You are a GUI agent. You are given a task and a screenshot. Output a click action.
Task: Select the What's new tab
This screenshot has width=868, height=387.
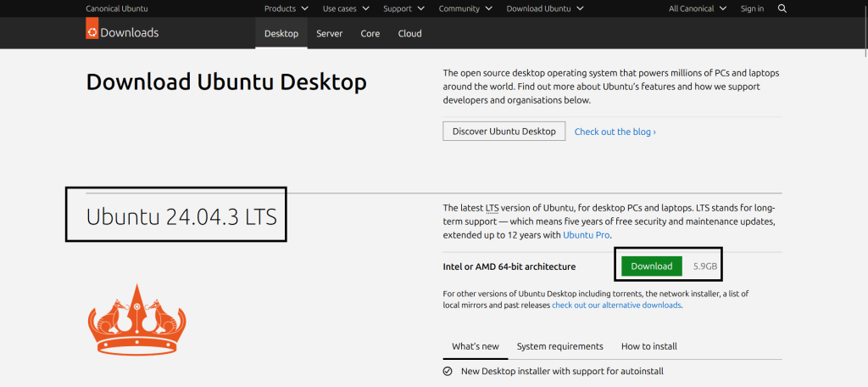tap(476, 346)
